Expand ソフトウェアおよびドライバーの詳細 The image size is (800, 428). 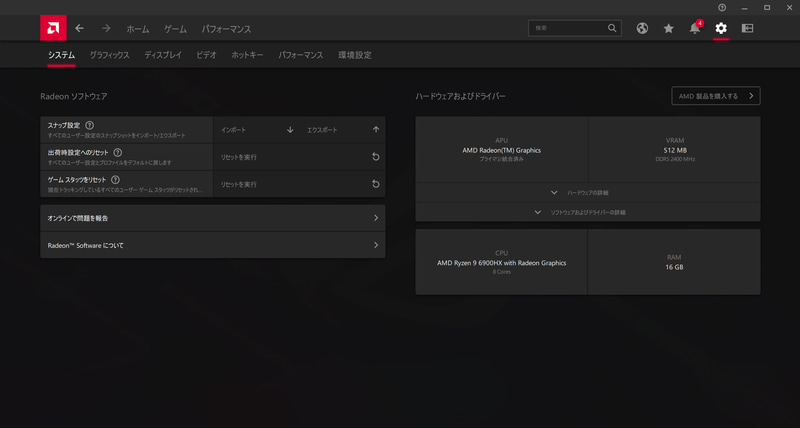(x=588, y=212)
